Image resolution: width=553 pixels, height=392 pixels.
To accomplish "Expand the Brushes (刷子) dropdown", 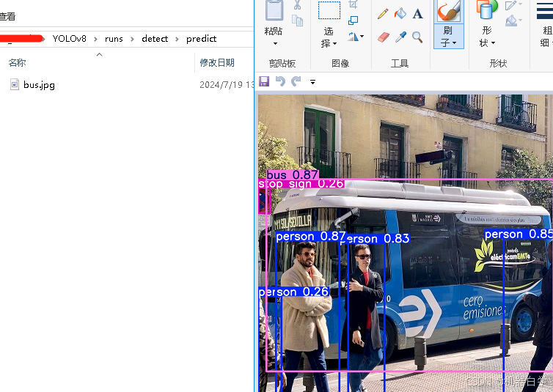I will click(x=447, y=37).
